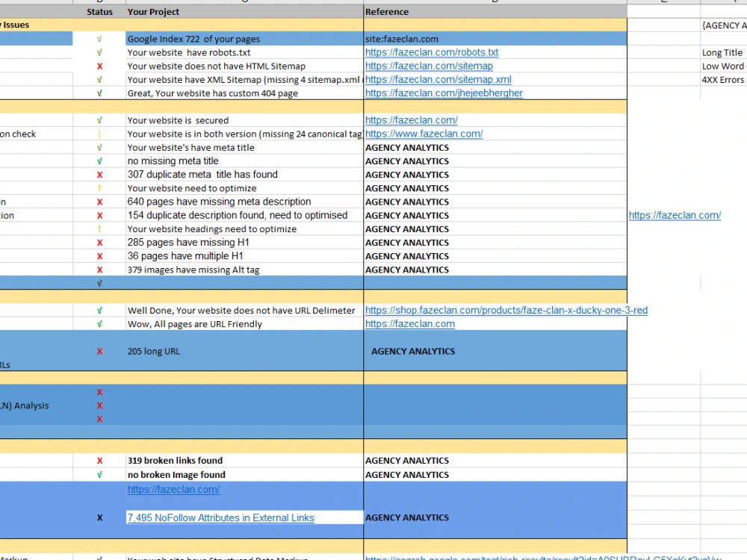Open the https://www.fazeclan.com/ link
Image resolution: width=747 pixels, height=560 pixels.
424,134
